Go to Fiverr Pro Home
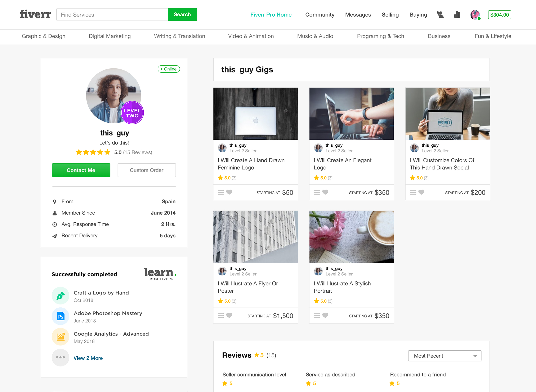 (271, 15)
